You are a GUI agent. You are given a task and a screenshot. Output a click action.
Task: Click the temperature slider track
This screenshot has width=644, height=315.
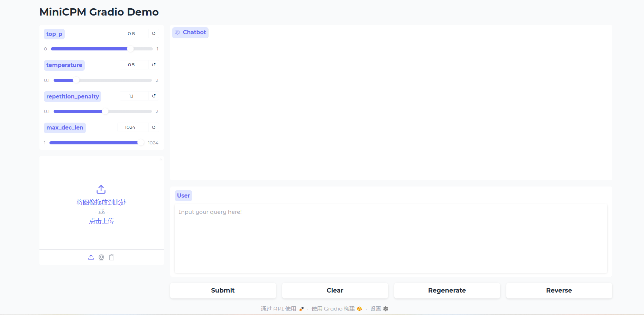(103, 80)
